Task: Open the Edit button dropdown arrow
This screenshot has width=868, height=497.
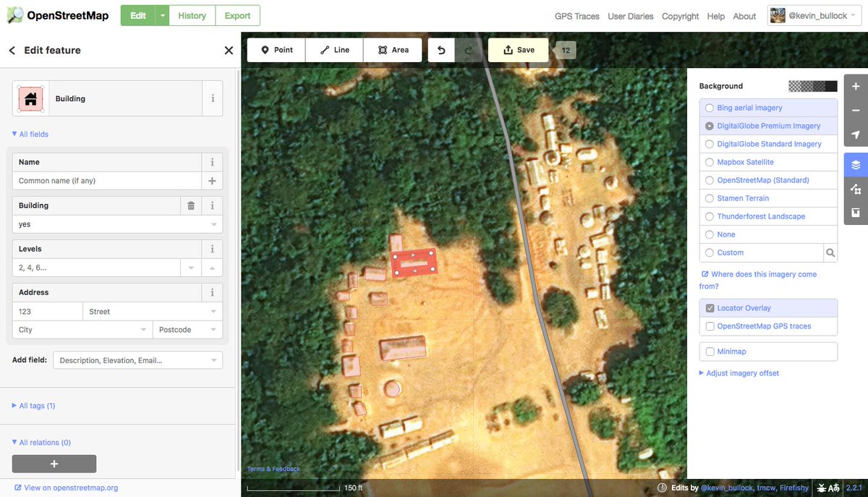Action: 163,15
